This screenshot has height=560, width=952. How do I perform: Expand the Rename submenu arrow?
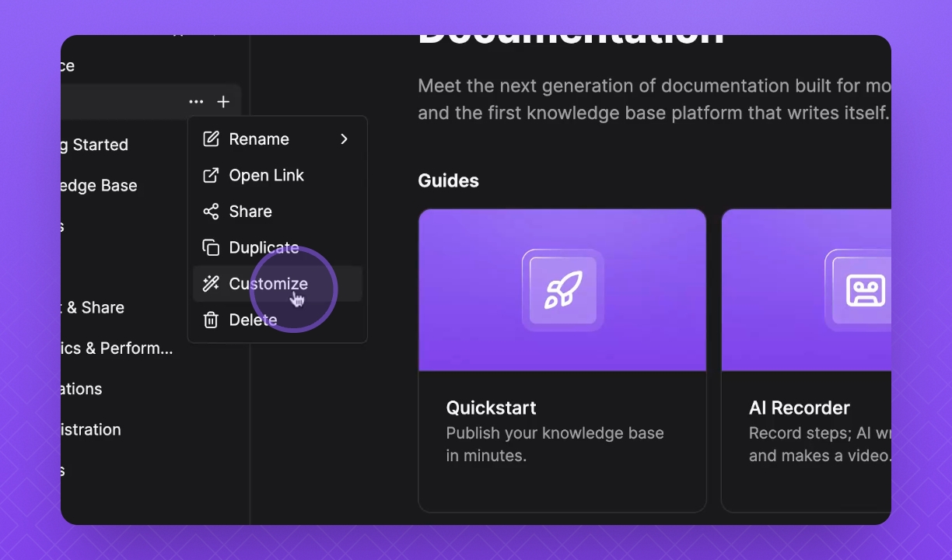(x=344, y=139)
